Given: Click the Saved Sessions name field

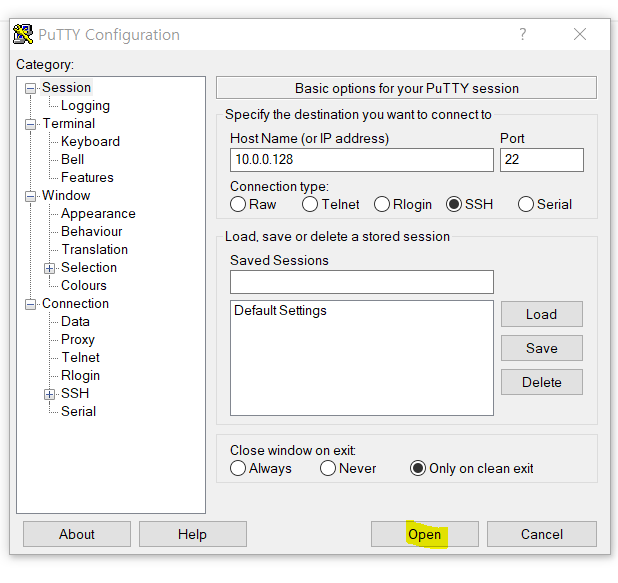Looking at the screenshot, I should point(362,282).
